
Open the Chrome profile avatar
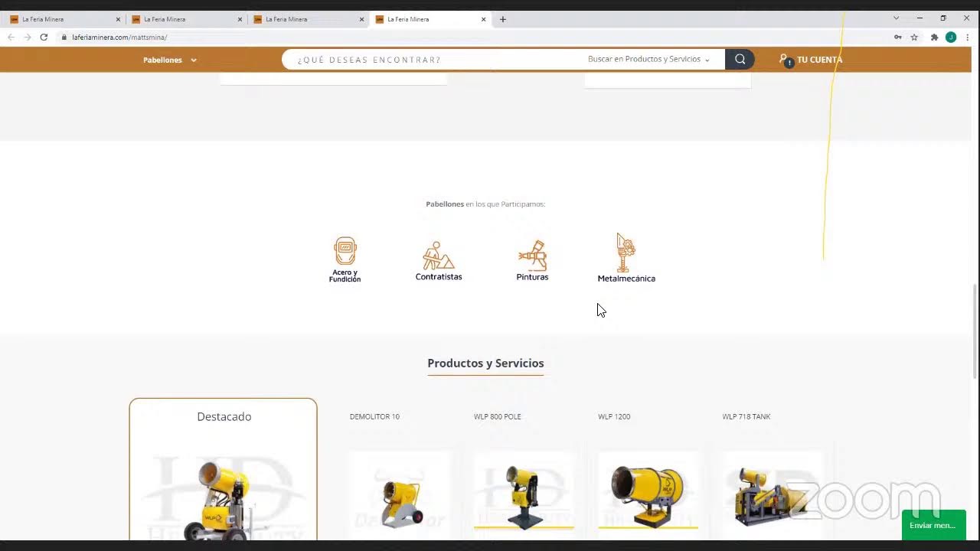tap(951, 37)
